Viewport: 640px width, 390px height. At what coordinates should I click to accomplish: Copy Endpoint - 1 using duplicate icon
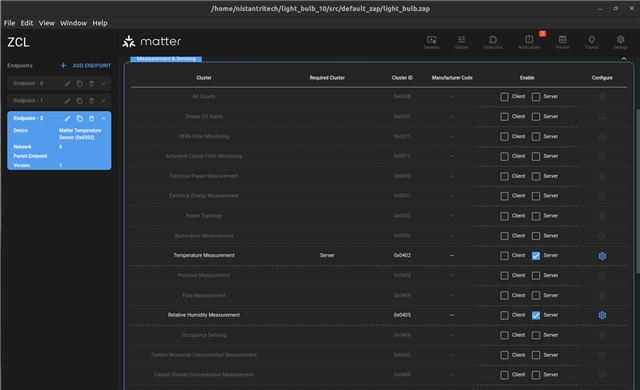(80, 101)
